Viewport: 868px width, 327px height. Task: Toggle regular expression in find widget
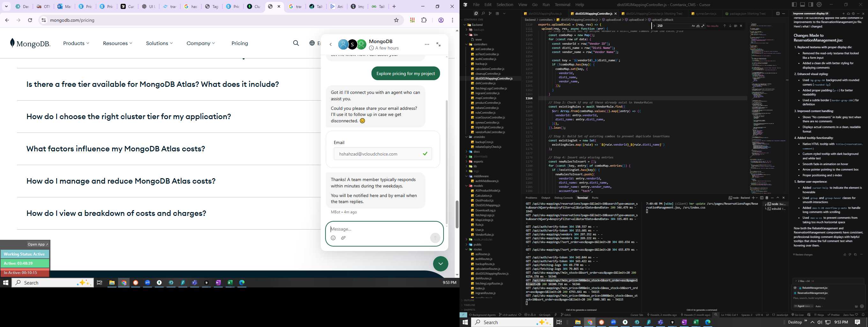pos(703,26)
